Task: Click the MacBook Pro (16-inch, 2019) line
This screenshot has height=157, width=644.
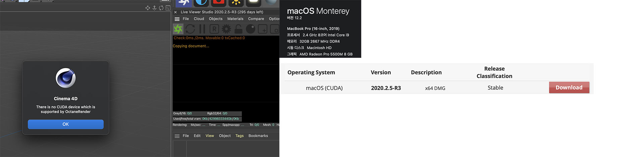Action: point(313,29)
